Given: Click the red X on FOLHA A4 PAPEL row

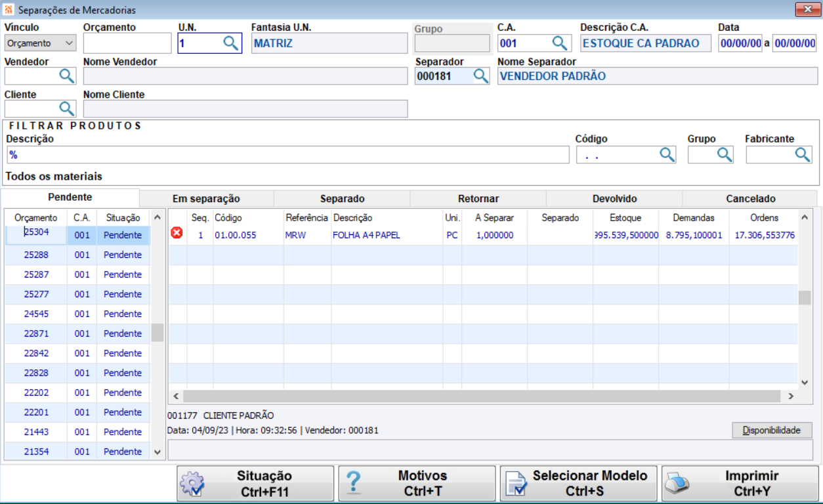Looking at the screenshot, I should pyautogui.click(x=177, y=233).
